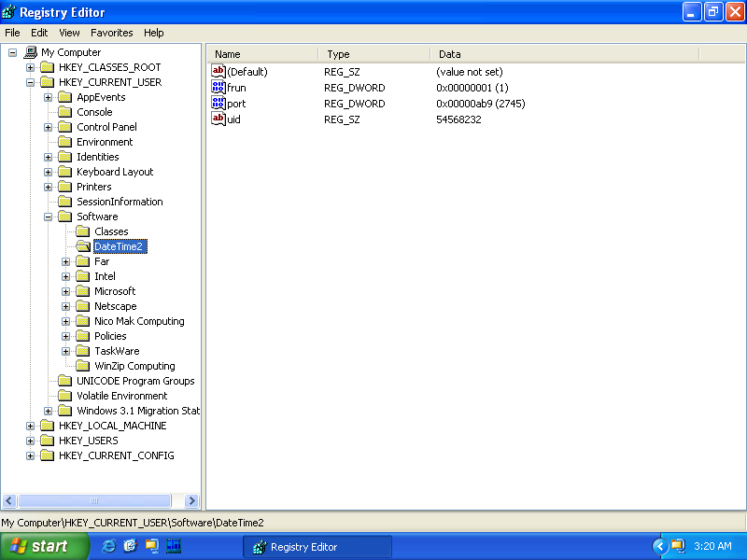Click the (Default) string value icon
Screen dimensions: 747x560
pyautogui.click(x=218, y=72)
